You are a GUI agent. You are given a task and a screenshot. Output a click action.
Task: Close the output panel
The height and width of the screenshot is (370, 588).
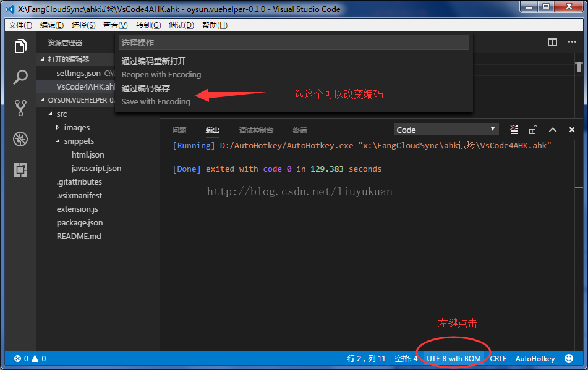(x=572, y=130)
